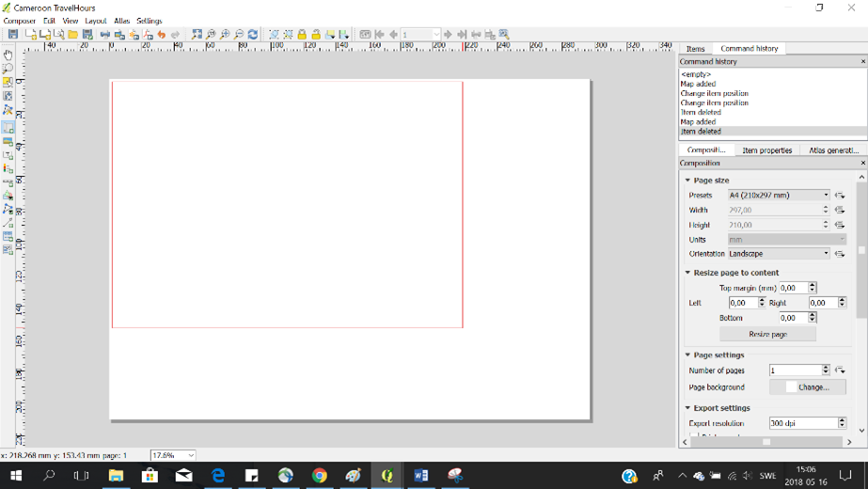868x489 pixels.
Task: Open the Layout menu
Action: (x=95, y=21)
